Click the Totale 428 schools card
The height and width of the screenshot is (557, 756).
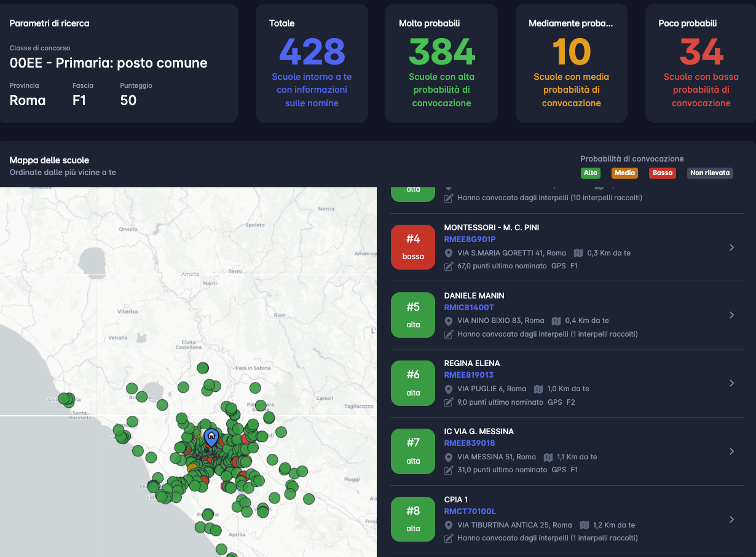[312, 63]
